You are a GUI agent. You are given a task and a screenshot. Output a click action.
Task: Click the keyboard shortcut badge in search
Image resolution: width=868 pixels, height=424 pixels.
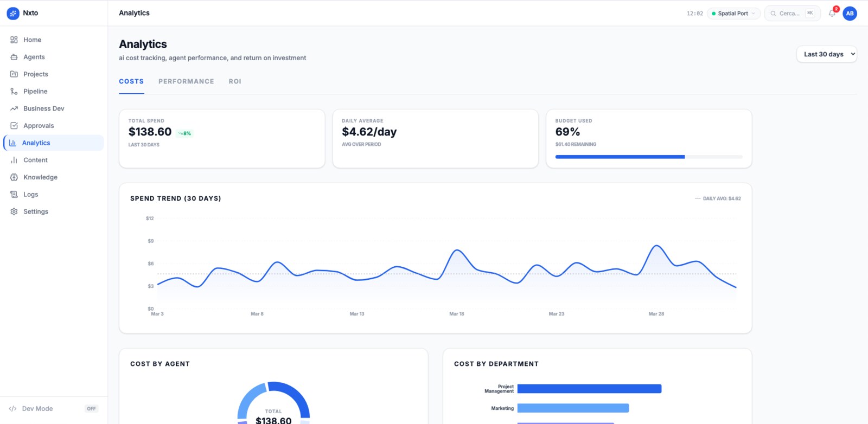coord(810,13)
